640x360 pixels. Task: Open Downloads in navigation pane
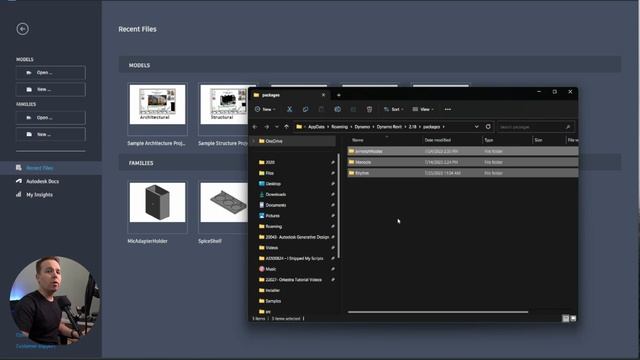pyautogui.click(x=276, y=195)
